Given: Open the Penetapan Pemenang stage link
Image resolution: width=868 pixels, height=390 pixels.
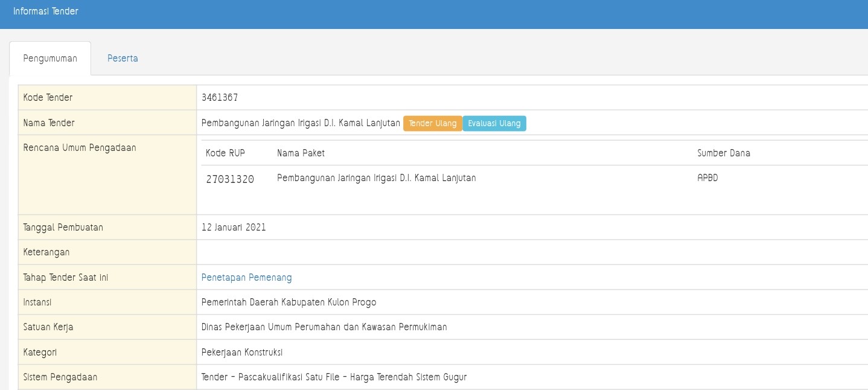Looking at the screenshot, I should tap(246, 277).
